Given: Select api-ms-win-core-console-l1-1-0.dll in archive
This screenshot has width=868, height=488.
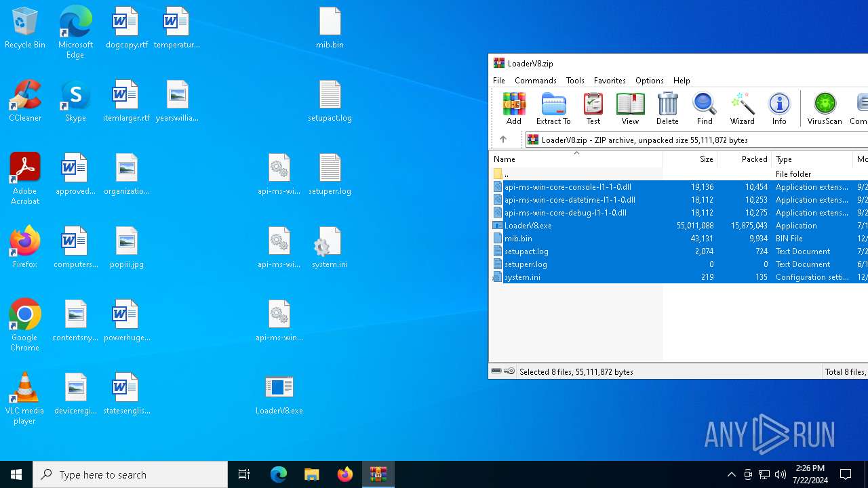Looking at the screenshot, I should click(678, 187).
